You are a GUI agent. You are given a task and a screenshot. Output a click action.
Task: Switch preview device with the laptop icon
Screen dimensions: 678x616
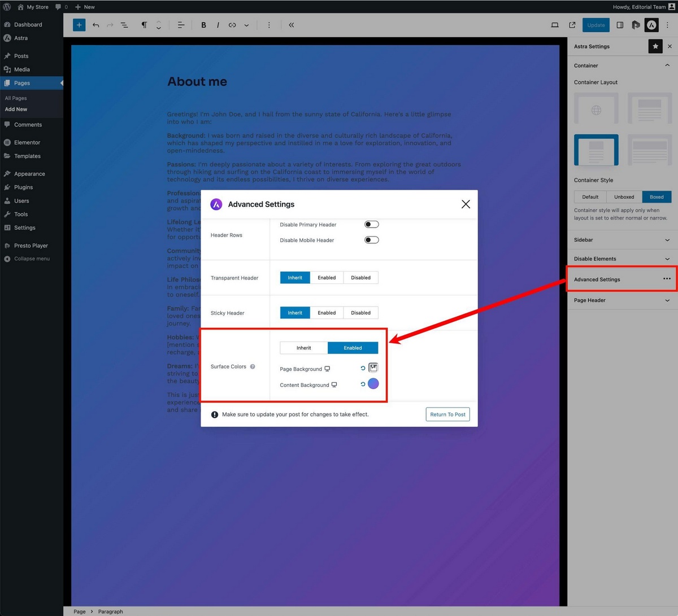(555, 25)
